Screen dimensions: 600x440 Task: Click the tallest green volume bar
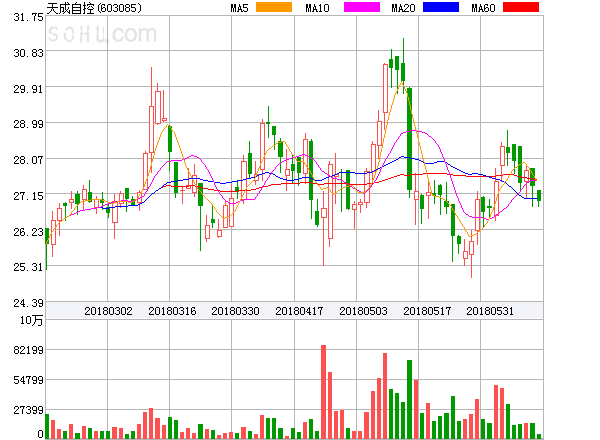pyautogui.click(x=409, y=399)
